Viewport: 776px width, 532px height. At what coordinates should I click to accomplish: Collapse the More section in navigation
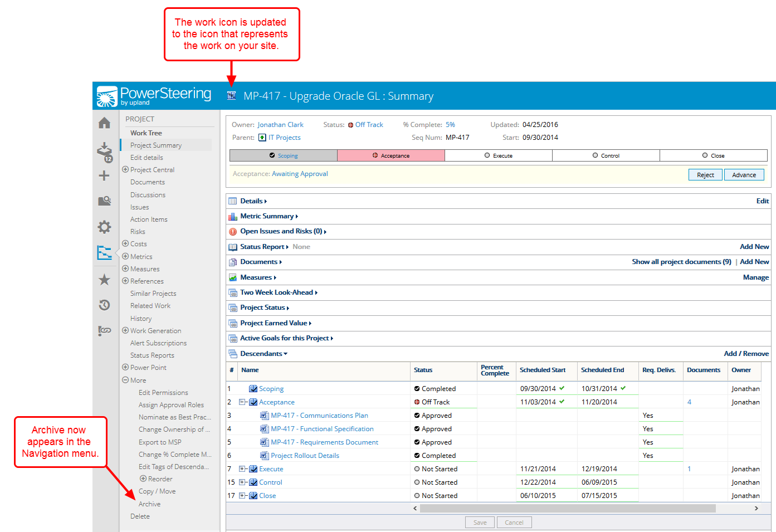125,380
